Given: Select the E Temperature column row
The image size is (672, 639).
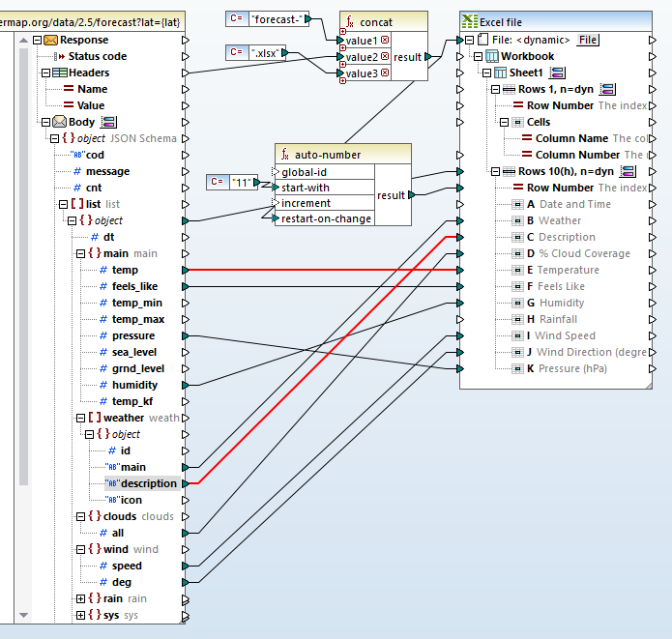Looking at the screenshot, I should (x=568, y=270).
